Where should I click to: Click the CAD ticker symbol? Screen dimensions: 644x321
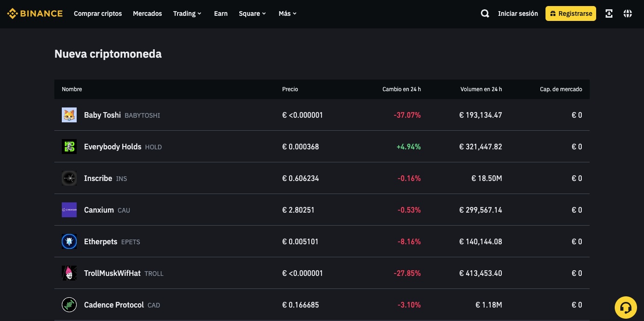154,305
